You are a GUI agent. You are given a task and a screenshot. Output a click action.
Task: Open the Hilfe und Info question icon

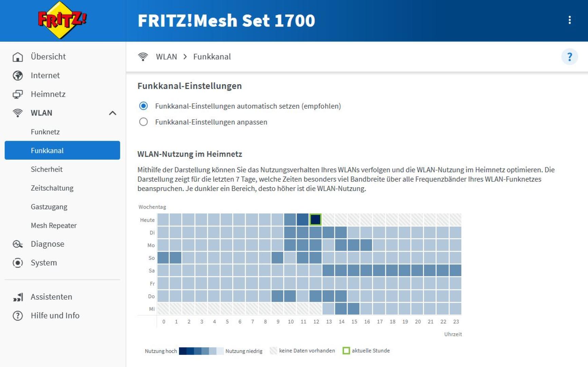[17, 315]
